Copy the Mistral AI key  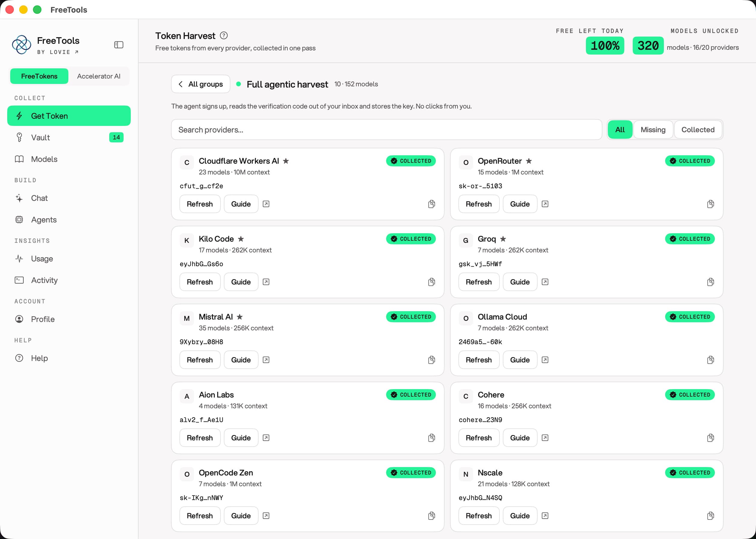pyautogui.click(x=431, y=360)
